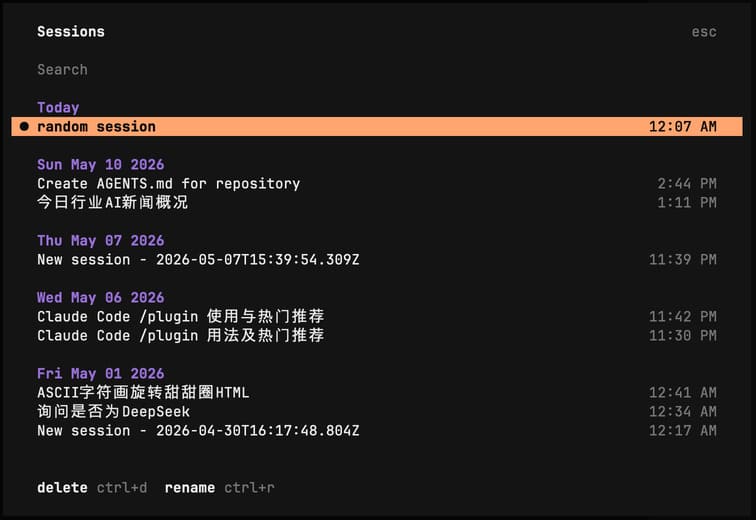The width and height of the screenshot is (756, 520).
Task: Click the rename action in footer
Action: (x=189, y=487)
